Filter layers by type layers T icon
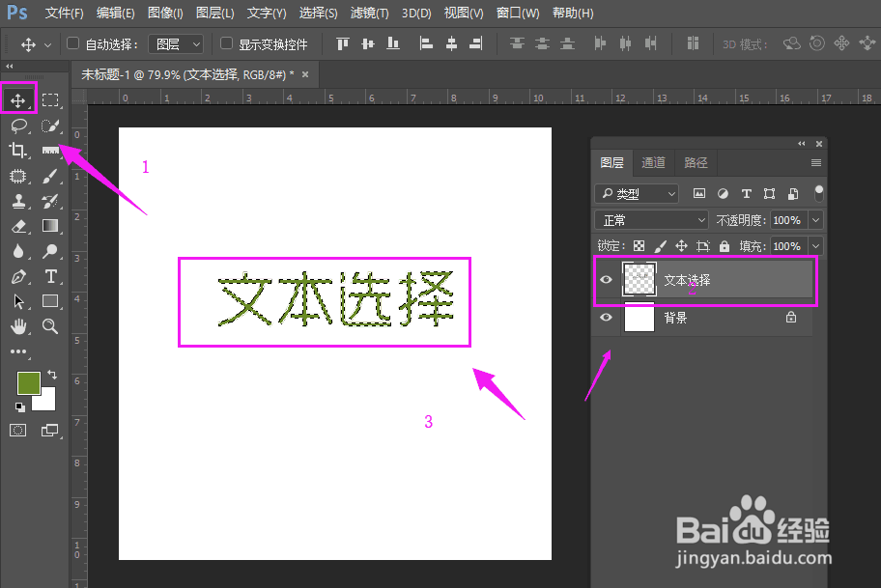This screenshot has width=881, height=588. pyautogui.click(x=746, y=194)
